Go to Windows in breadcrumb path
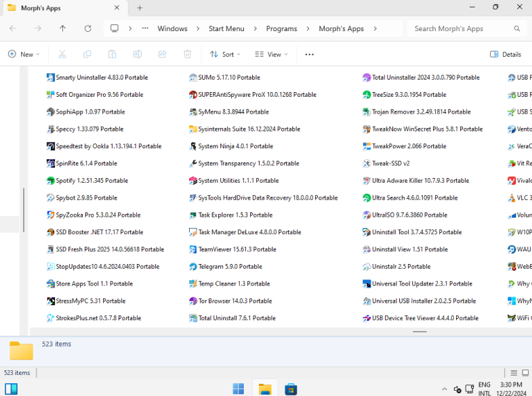Viewport: 532px width, 396px height. [172, 29]
